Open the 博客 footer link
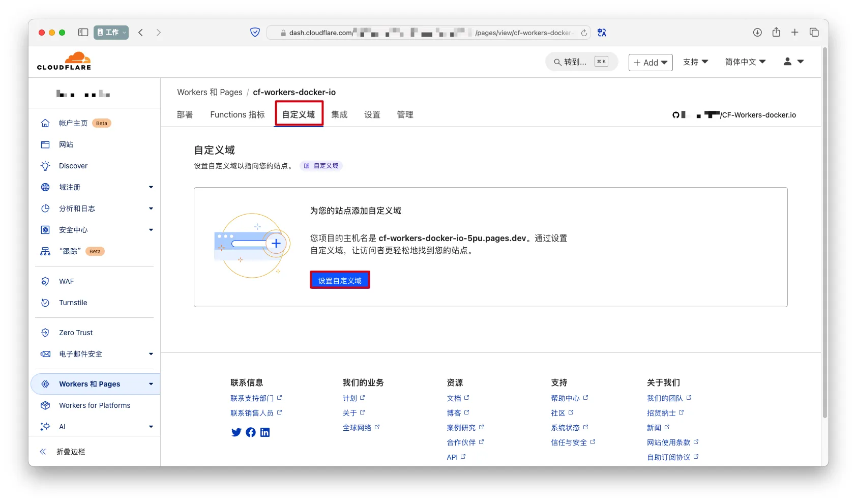The image size is (857, 504). (458, 413)
